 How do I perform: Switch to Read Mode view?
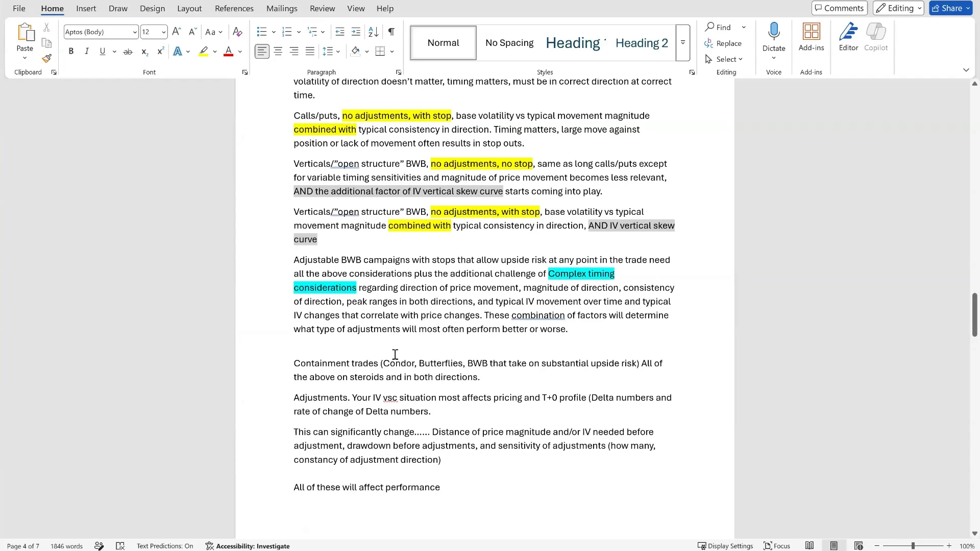[810, 546]
